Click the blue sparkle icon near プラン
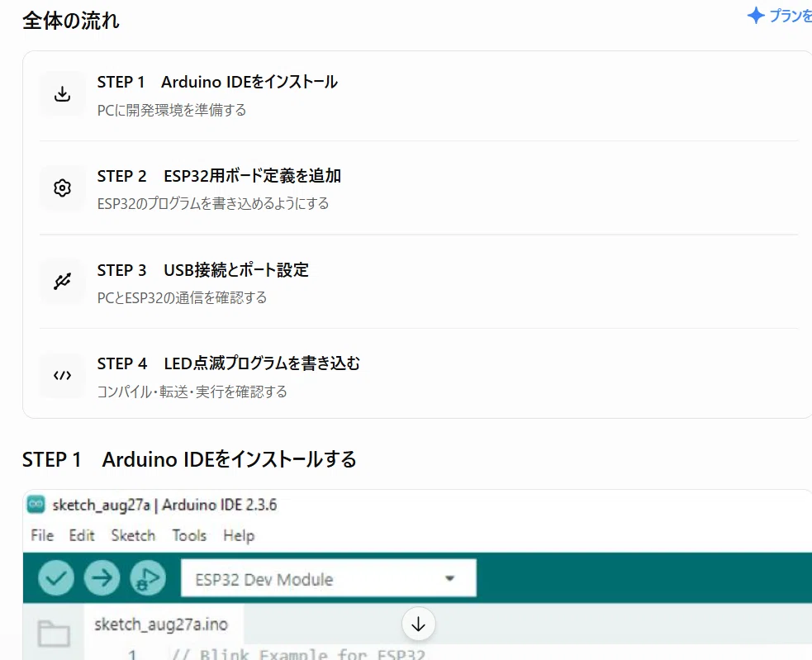 click(x=756, y=16)
